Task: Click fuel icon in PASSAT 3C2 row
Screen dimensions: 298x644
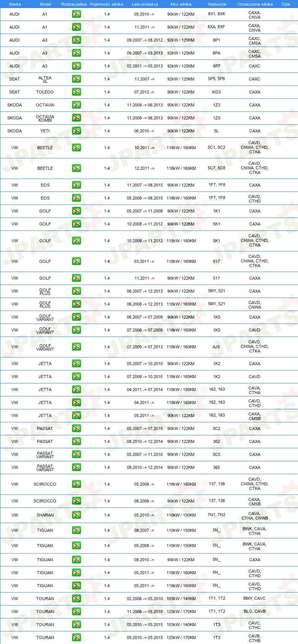Action: point(76,428)
